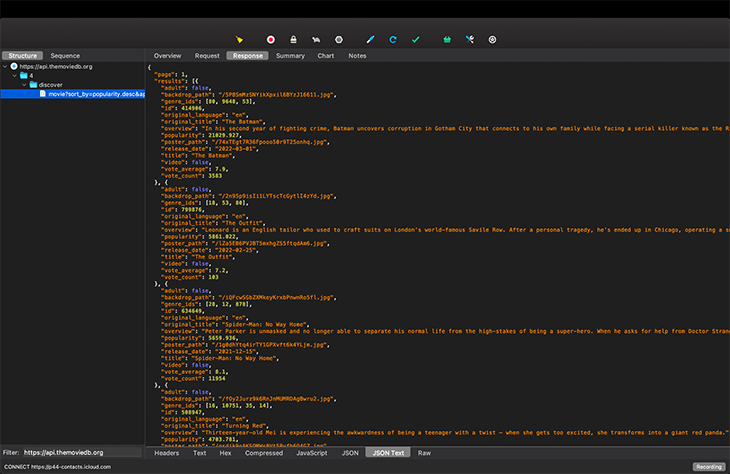730x474 pixels.
Task: Show the Raw response view
Action: pos(424,453)
